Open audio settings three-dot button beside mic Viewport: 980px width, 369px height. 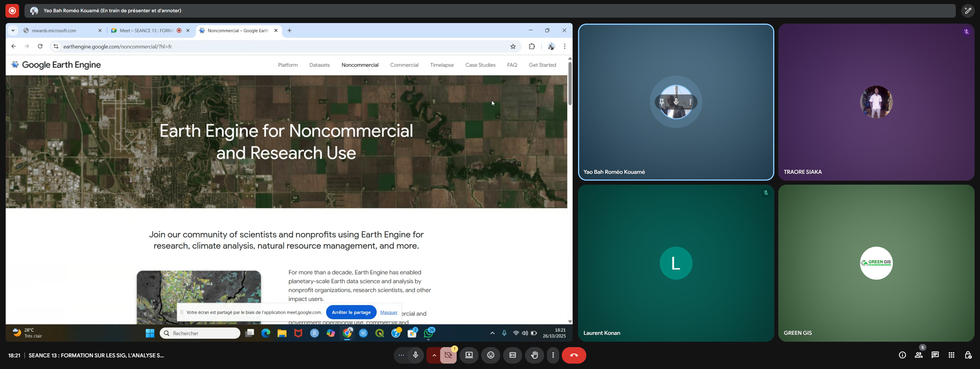(x=401, y=355)
